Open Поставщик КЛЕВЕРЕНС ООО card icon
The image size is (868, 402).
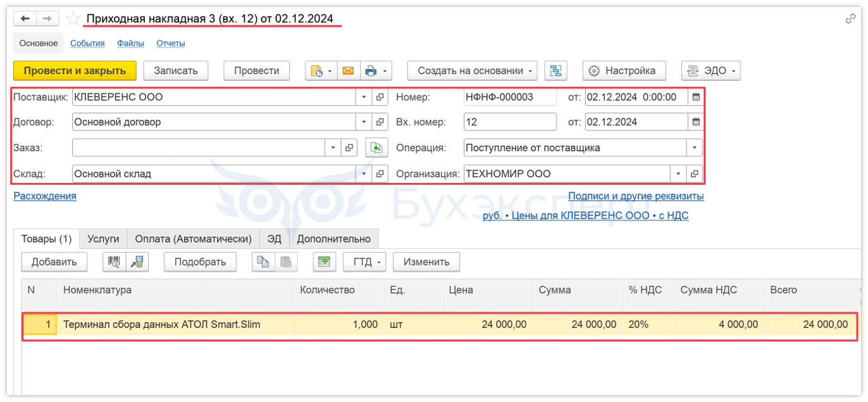(x=380, y=97)
